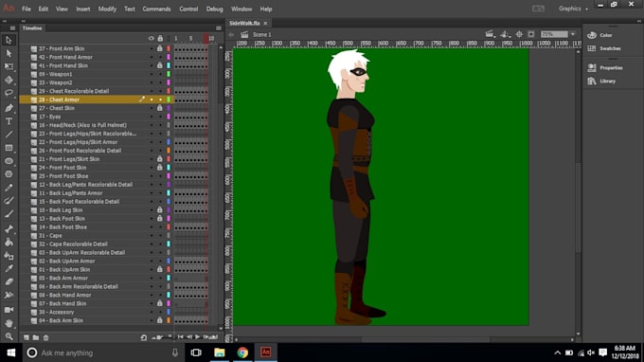The width and height of the screenshot is (644, 362).
Task: Click outline color swatch for 22 - Front Legs/Hips/Skirt Armor
Action: [x=169, y=142]
